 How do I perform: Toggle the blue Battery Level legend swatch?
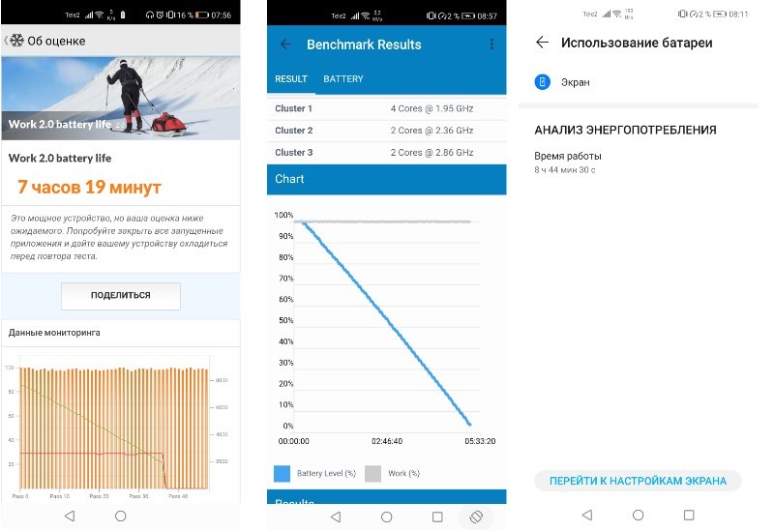pos(282,473)
